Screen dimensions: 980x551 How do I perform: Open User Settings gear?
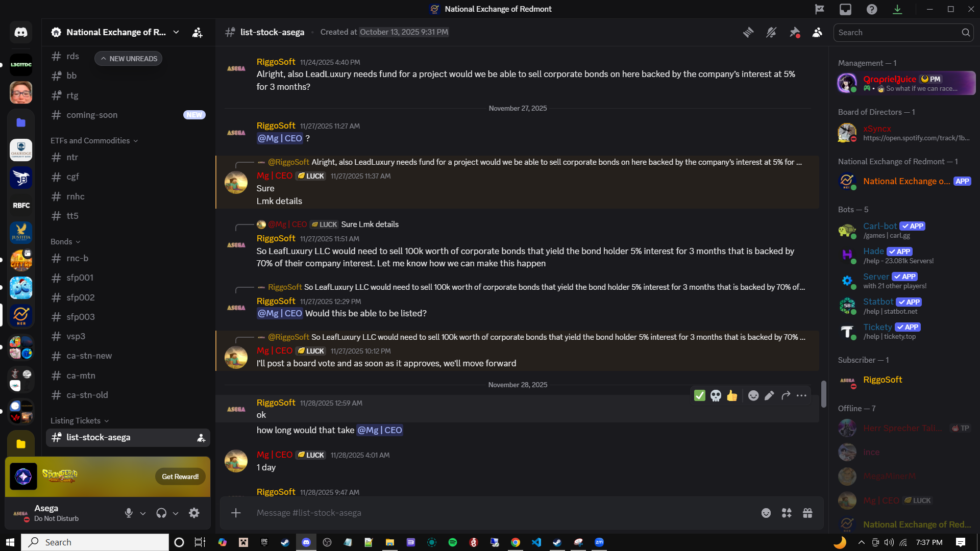tap(194, 513)
